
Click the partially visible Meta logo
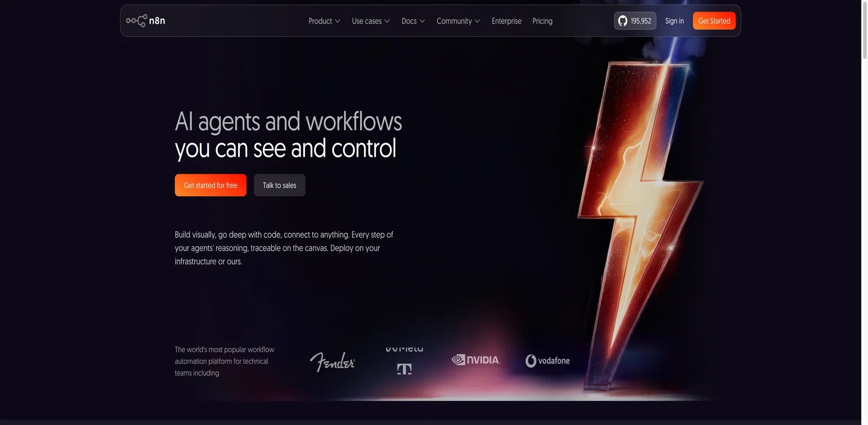tap(404, 349)
